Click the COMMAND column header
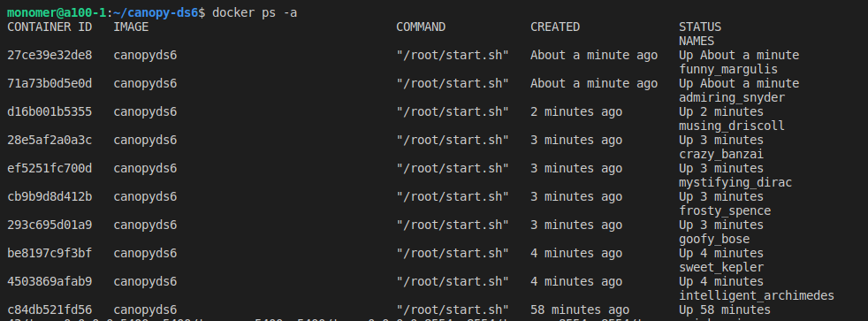The height and width of the screenshot is (321, 868). pyautogui.click(x=421, y=27)
